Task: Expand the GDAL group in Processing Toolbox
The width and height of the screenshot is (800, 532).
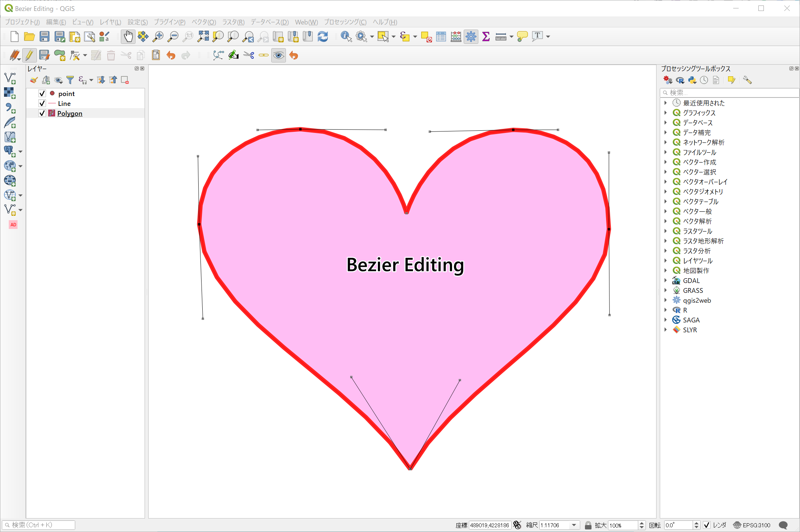Action: tap(666, 280)
